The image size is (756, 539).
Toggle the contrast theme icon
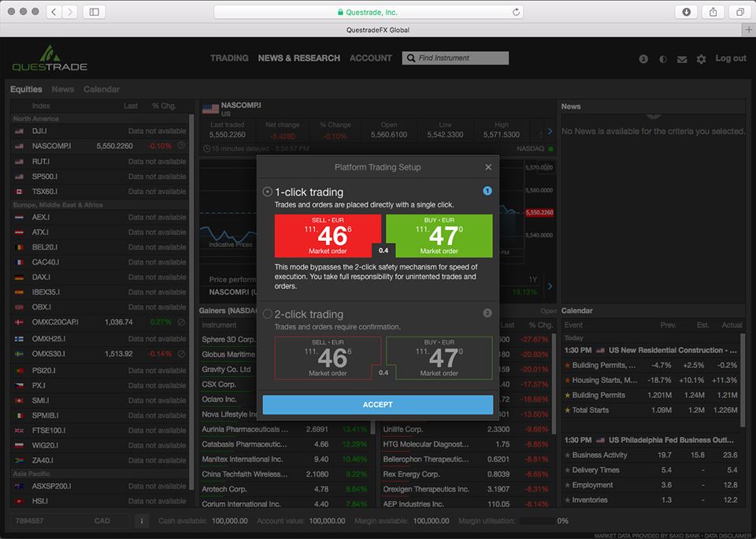[663, 59]
